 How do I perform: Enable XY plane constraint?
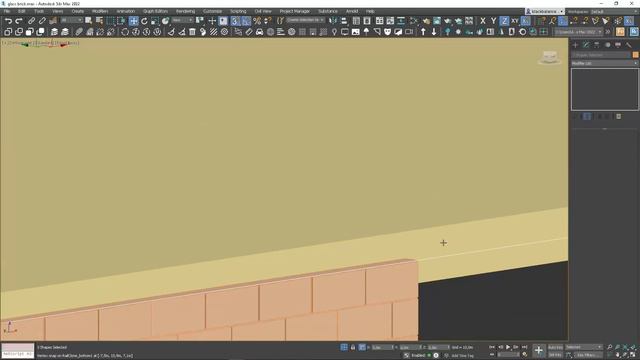click(x=515, y=21)
